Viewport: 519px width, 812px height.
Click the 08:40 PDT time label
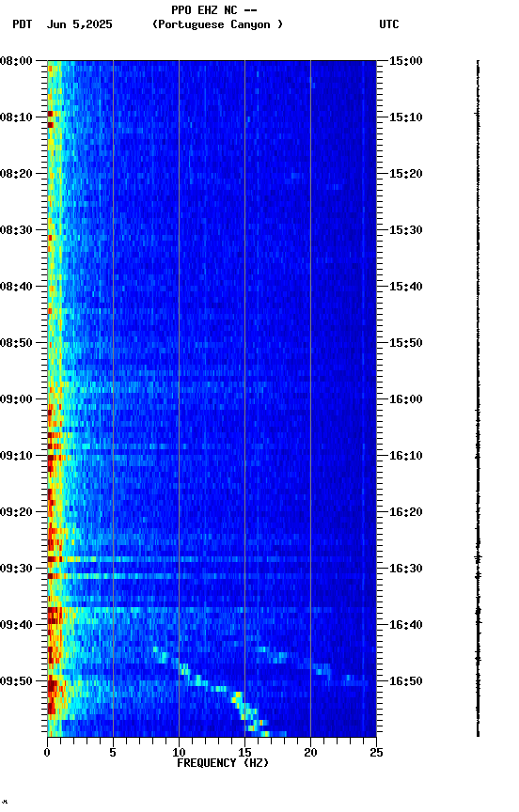(16, 287)
